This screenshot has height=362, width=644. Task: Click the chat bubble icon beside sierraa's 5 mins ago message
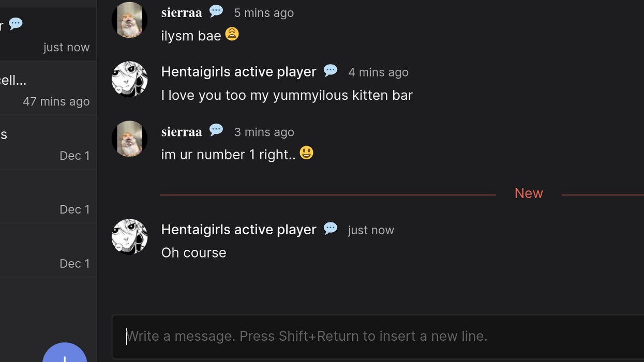[x=216, y=11]
